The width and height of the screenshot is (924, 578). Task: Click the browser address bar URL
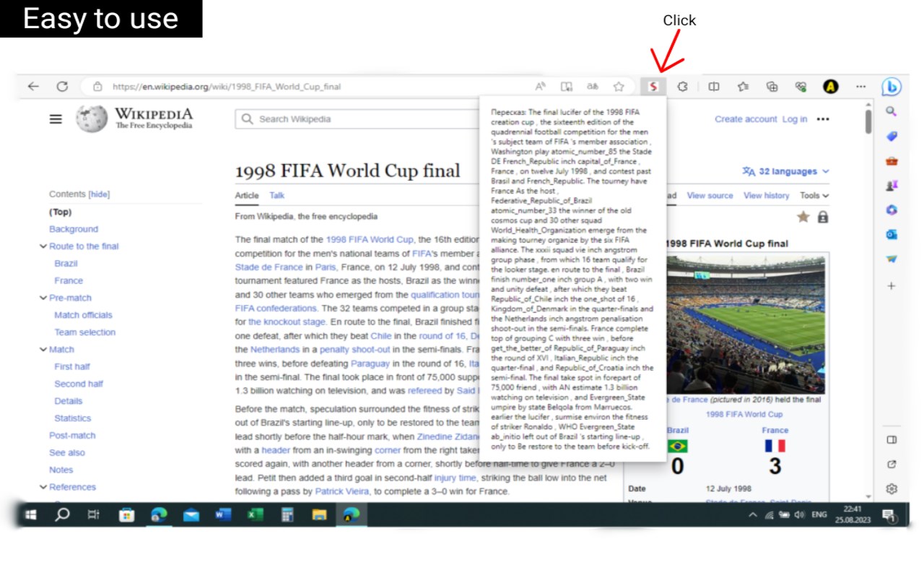(x=227, y=87)
